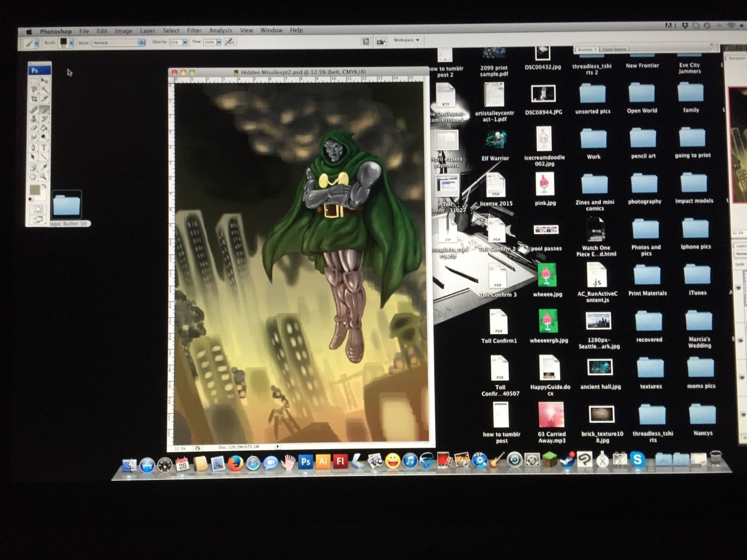The height and width of the screenshot is (560, 747).
Task: Select the Brush tool in toolbox
Action: coord(44,110)
